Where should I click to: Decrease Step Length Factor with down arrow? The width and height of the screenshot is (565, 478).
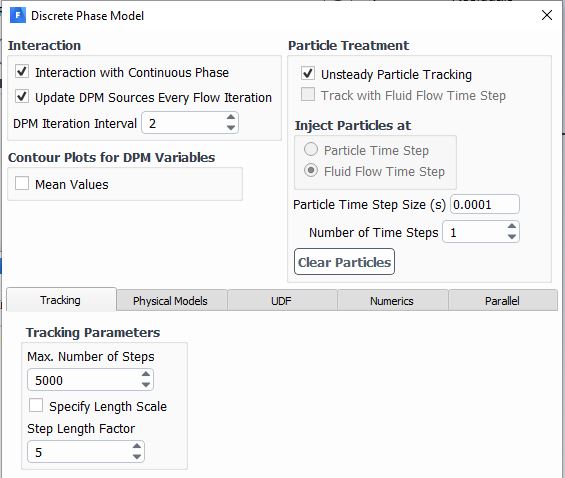(137, 457)
